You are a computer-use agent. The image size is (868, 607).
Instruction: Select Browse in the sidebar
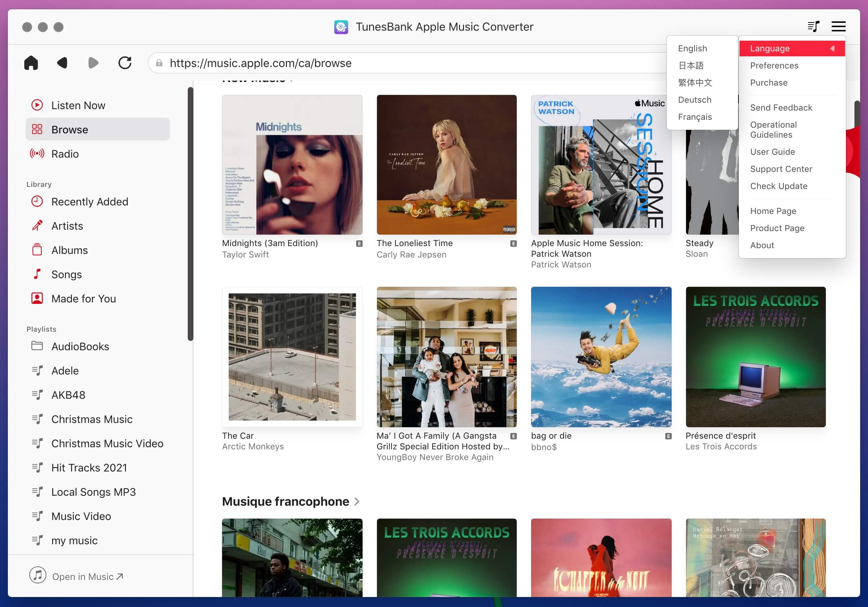(x=97, y=129)
